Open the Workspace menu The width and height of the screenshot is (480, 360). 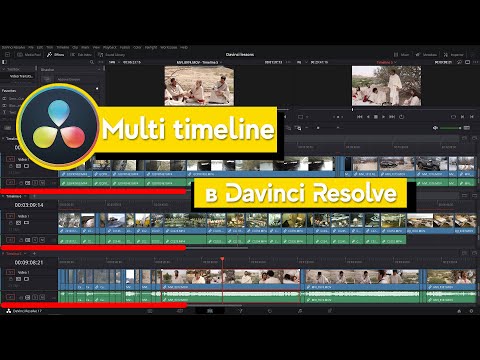[169, 48]
